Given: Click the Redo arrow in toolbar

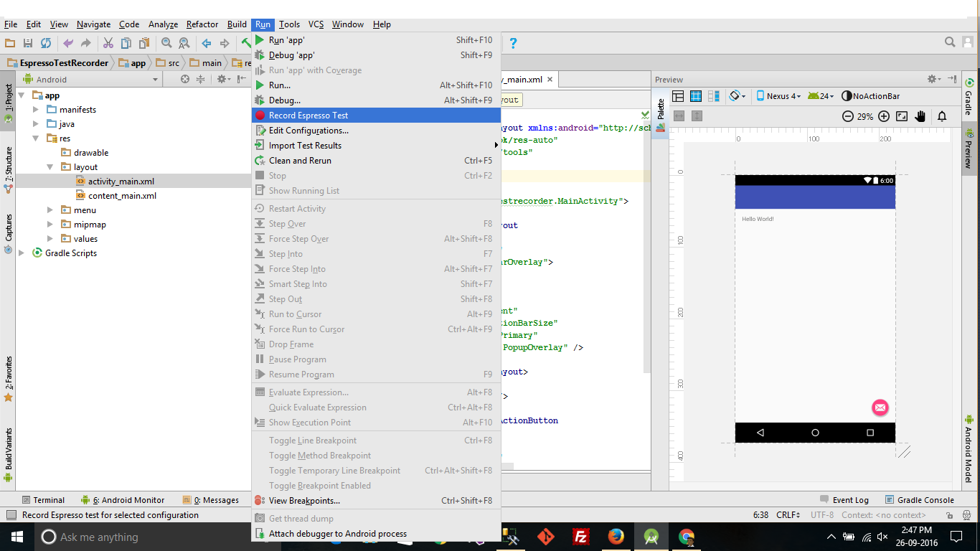Looking at the screenshot, I should point(86,43).
